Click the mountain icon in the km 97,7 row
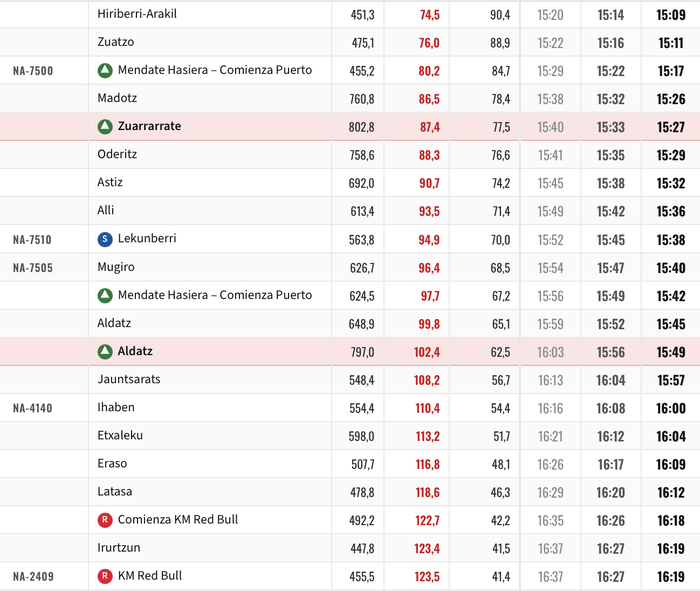Image resolution: width=700 pixels, height=591 pixels. [105, 296]
